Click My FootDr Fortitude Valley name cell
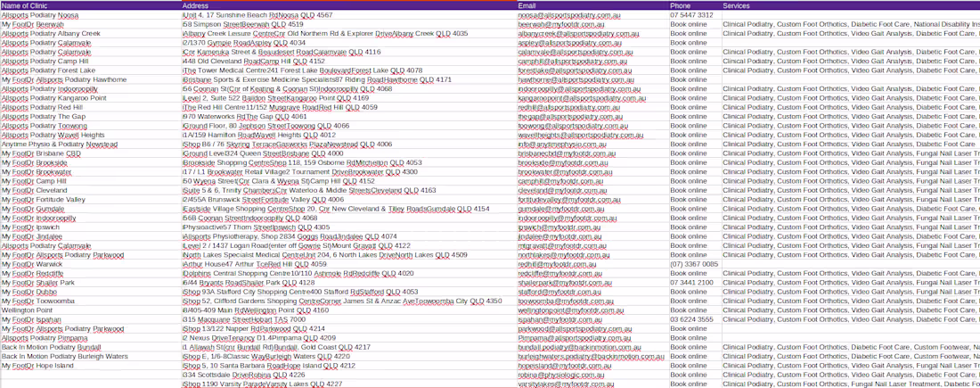 pyautogui.click(x=91, y=200)
